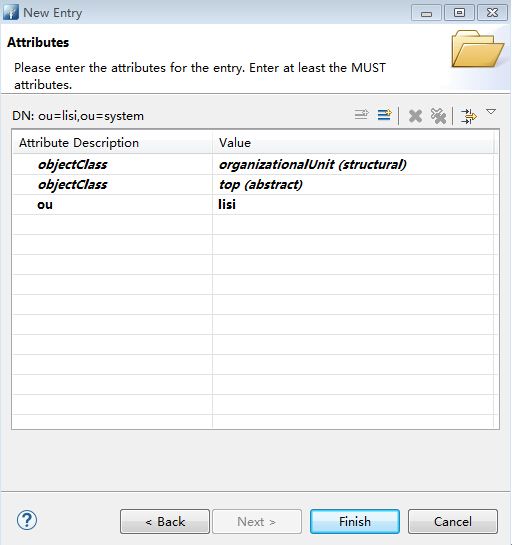Minimize the New Entry dialog
The image size is (512, 545).
pyautogui.click(x=426, y=13)
